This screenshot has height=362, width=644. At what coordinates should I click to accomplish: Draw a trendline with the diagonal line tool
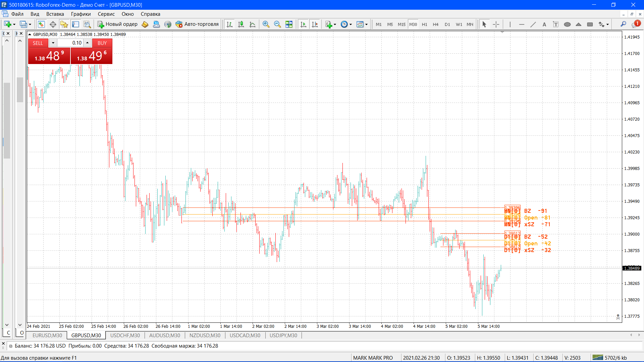[533, 24]
